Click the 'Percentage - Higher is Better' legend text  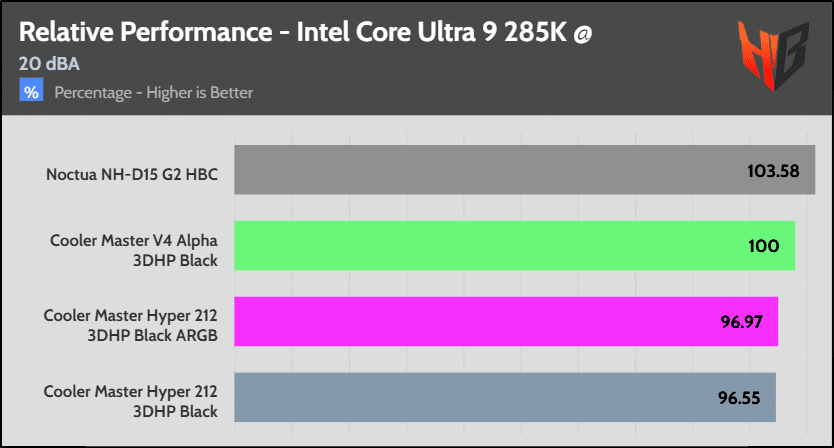point(153,93)
